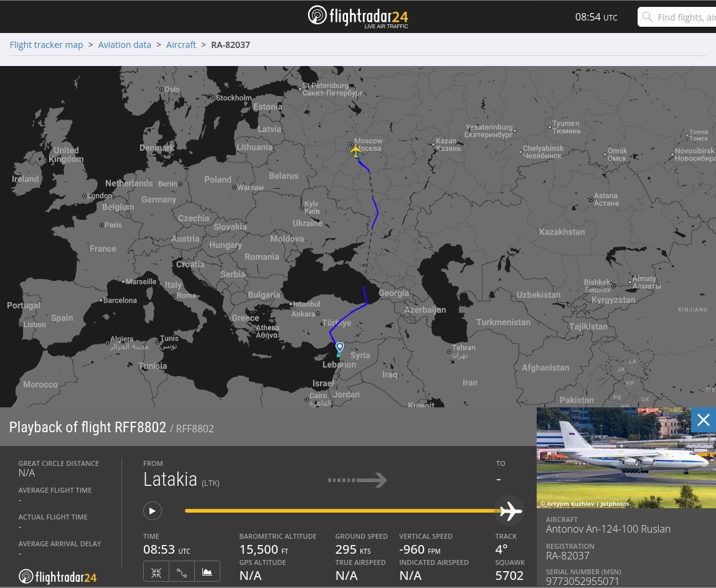Image resolution: width=716 pixels, height=588 pixels.
Task: Show the altitude graph chart icon
Action: point(207,572)
